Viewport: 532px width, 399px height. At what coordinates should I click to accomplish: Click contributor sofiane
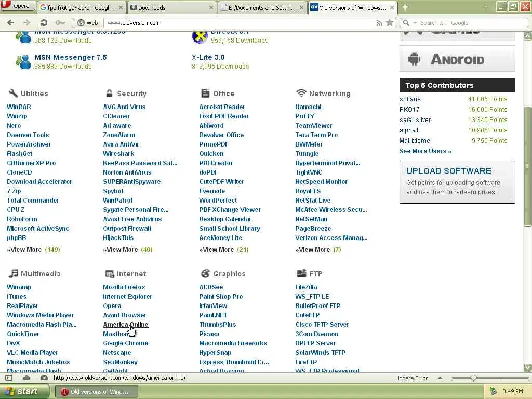point(410,99)
